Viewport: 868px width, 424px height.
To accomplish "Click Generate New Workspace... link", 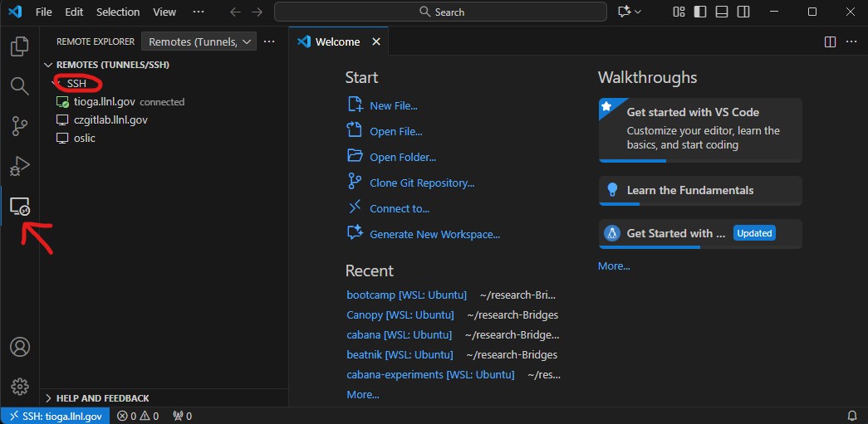I will [435, 234].
